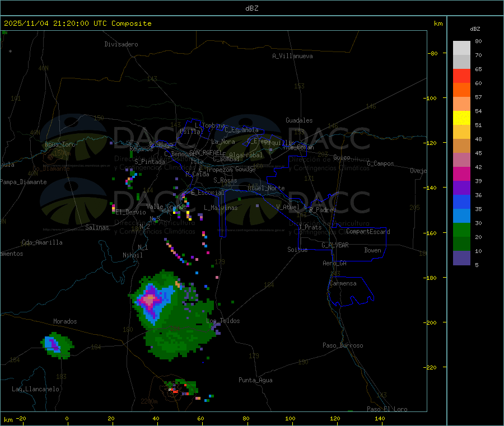504x426 pixels.
Task: Click the -200 km tick on right axis
Action: tap(431, 322)
